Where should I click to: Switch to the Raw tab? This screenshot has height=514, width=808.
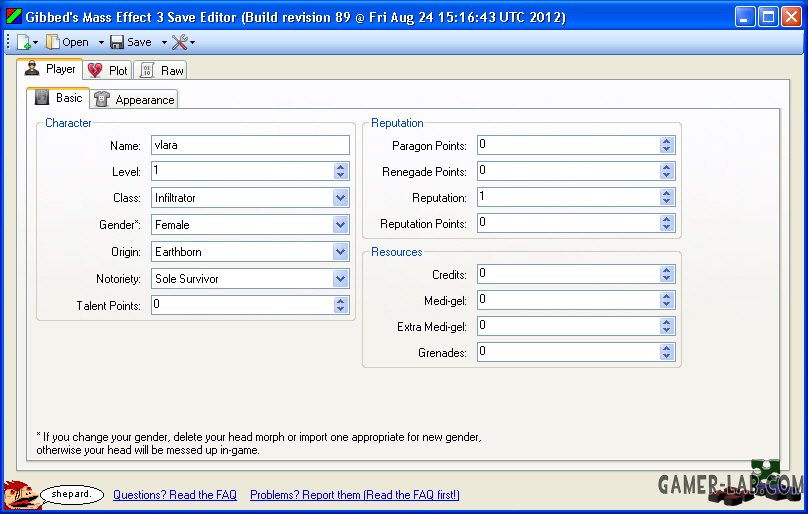click(160, 71)
